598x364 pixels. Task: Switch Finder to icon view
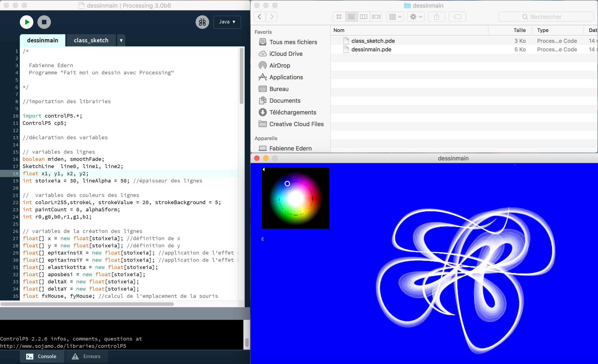pyautogui.click(x=339, y=17)
